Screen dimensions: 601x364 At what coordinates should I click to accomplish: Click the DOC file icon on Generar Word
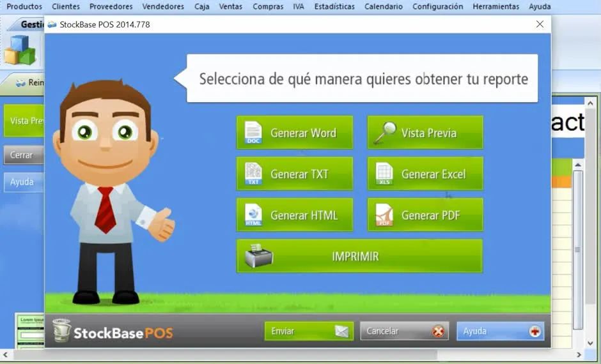click(x=253, y=132)
